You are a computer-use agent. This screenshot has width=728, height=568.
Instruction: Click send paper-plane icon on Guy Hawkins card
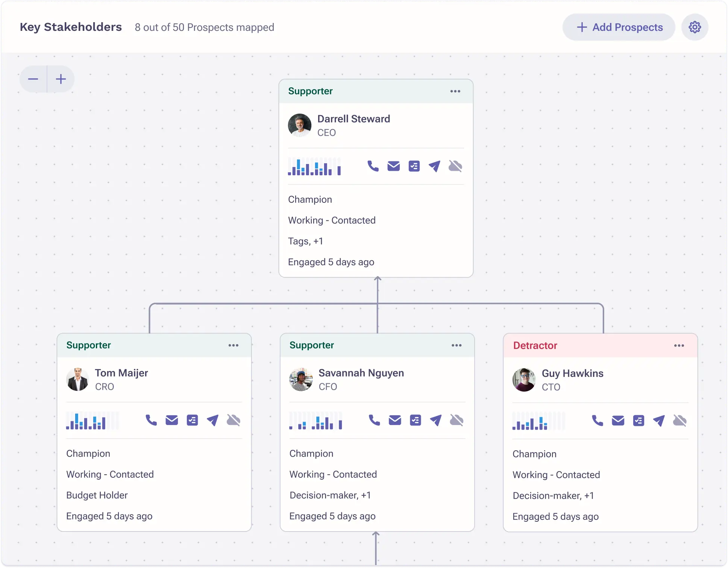pyautogui.click(x=659, y=421)
